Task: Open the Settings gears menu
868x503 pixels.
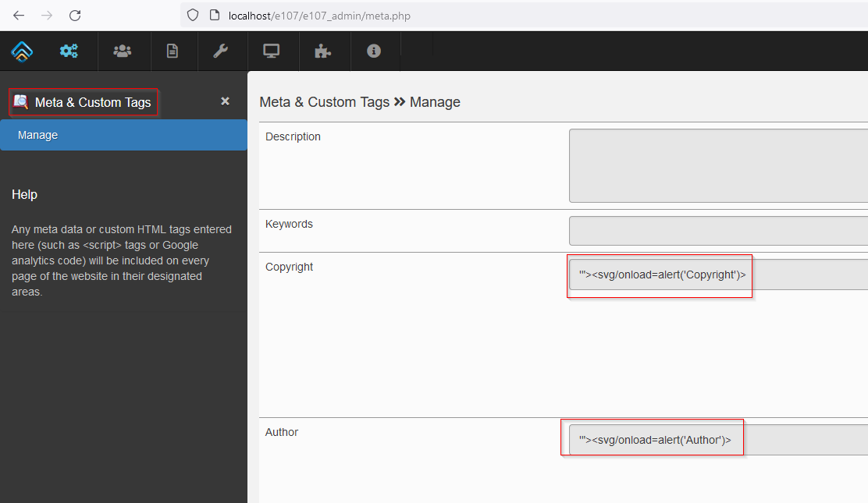Action: (69, 51)
